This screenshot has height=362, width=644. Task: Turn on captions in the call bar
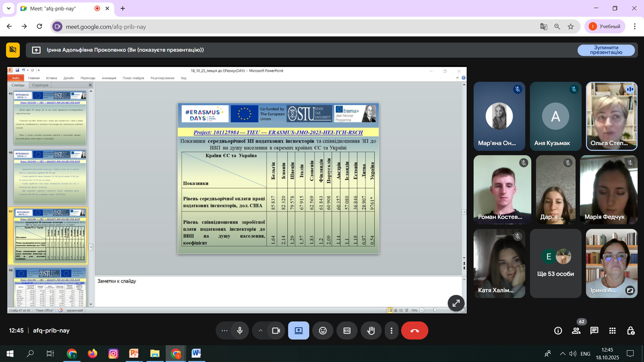347,331
